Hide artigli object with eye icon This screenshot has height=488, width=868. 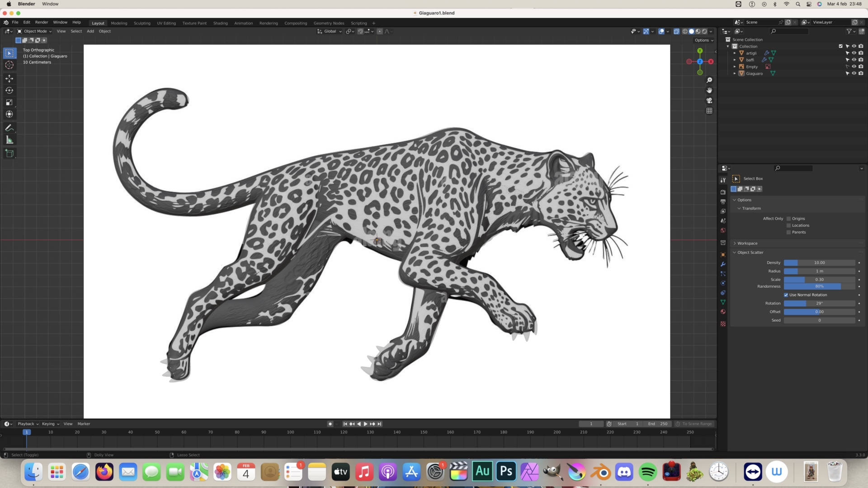click(x=854, y=53)
